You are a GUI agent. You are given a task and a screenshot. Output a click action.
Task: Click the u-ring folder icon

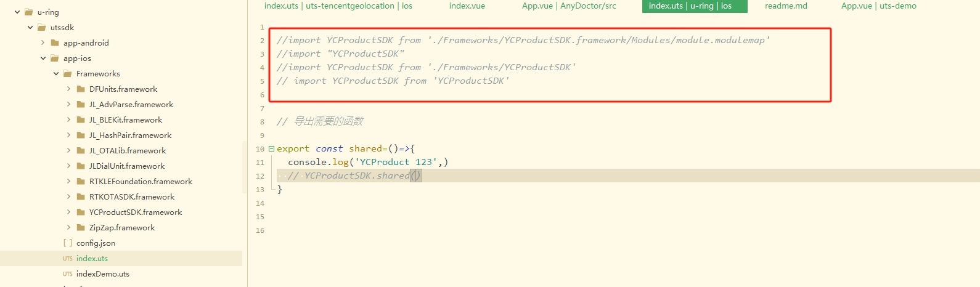29,12
